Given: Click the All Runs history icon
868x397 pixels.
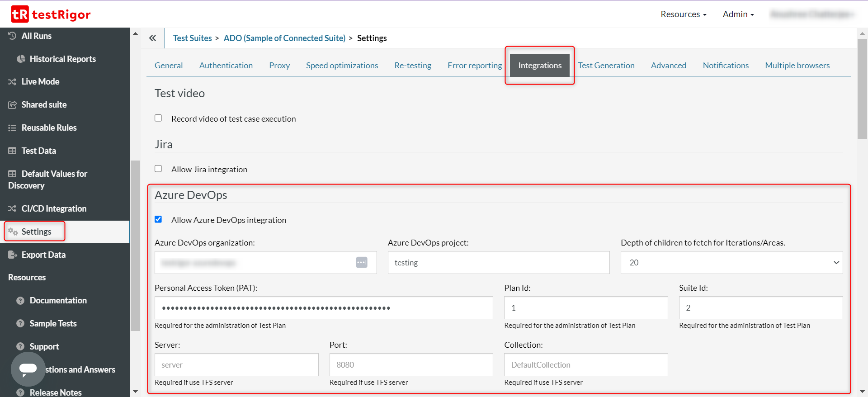Looking at the screenshot, I should 12,36.
